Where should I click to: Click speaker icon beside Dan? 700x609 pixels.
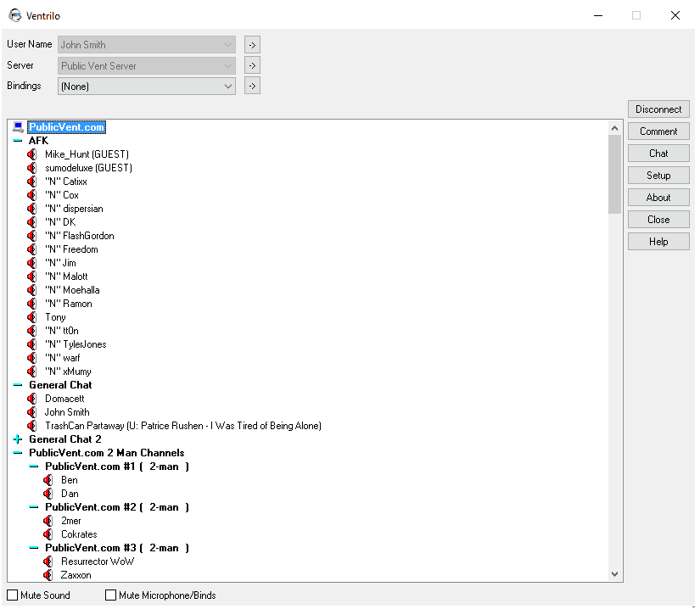(48, 494)
